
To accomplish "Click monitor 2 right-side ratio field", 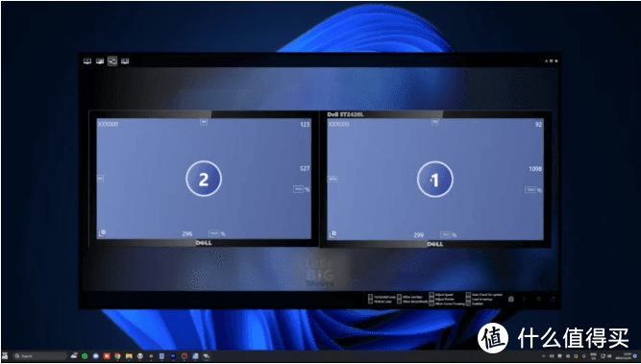I will pyautogui.click(x=299, y=189).
